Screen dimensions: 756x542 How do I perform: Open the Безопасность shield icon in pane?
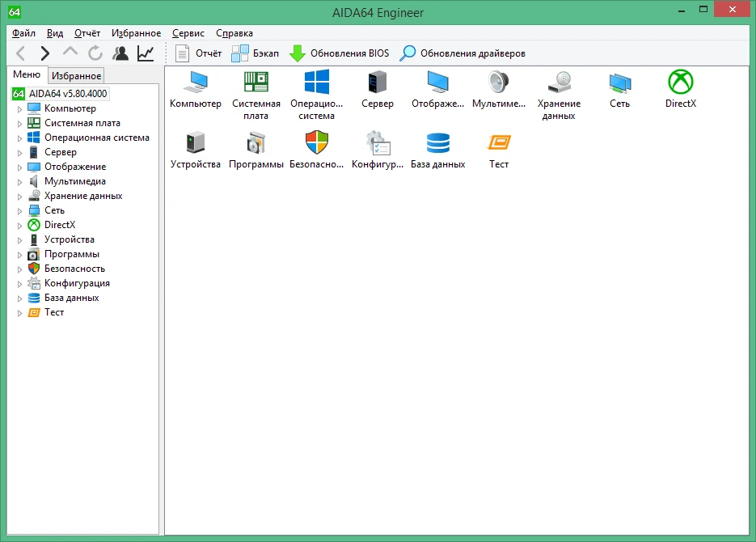tap(317, 150)
